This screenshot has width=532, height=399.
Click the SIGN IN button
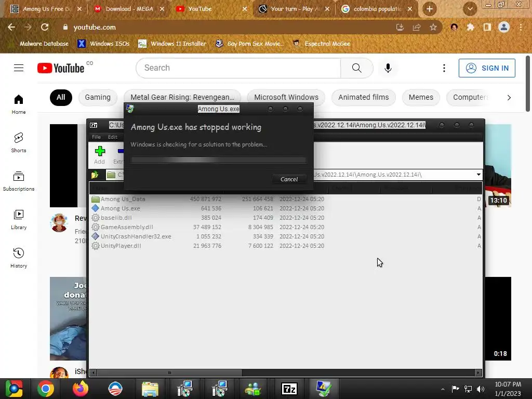tap(487, 68)
